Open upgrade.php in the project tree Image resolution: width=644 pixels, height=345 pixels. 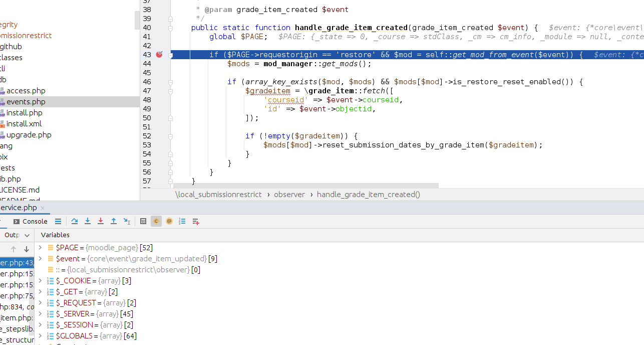point(29,135)
